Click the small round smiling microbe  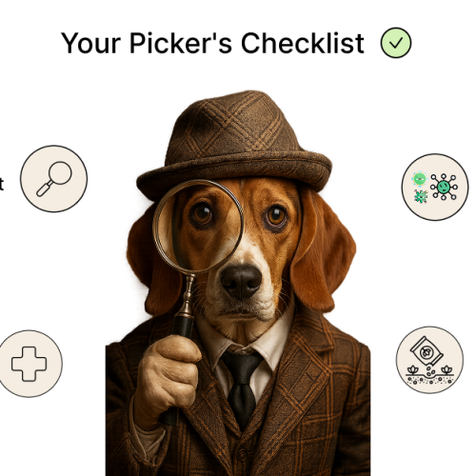pos(420,179)
